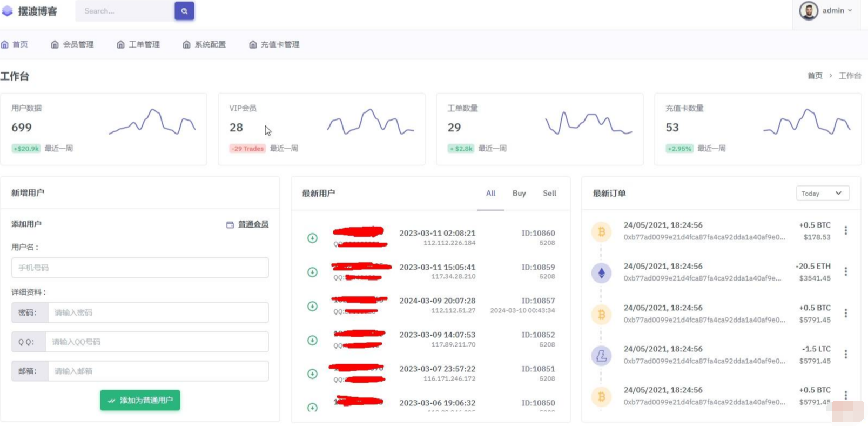
Task: Open the admin avatar picture
Action: point(809,11)
